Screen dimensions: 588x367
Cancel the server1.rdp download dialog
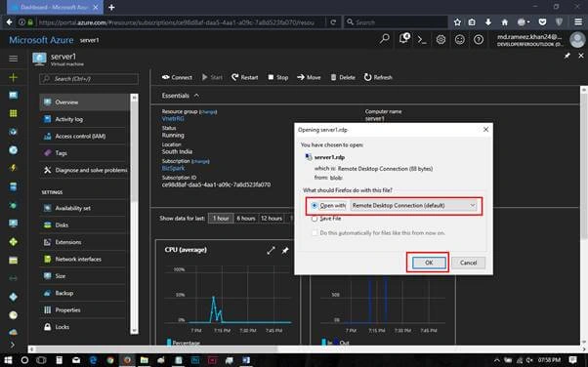469,263
